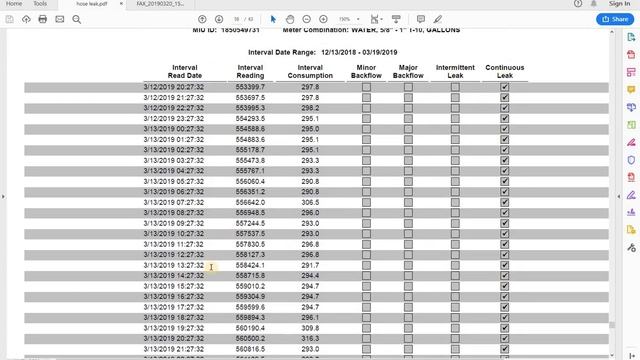This screenshot has width=640, height=360.
Task: Go to next page arrow
Action: point(219,19)
